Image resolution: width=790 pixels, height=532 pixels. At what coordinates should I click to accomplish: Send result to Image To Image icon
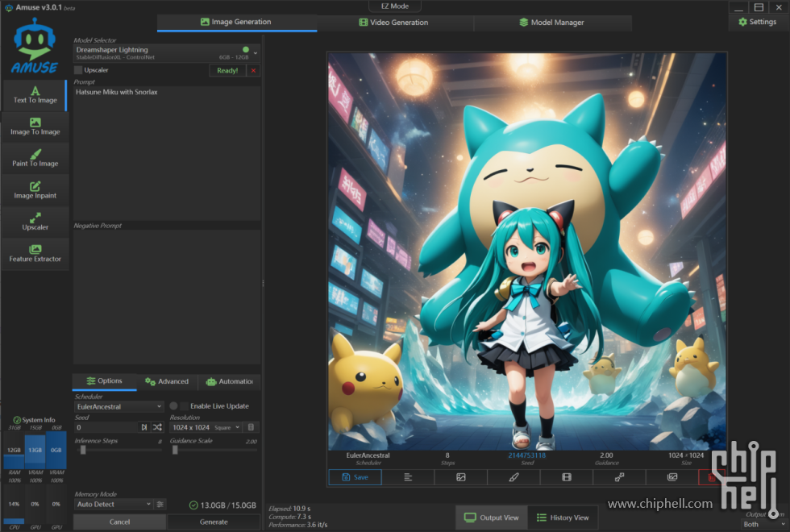click(461, 477)
